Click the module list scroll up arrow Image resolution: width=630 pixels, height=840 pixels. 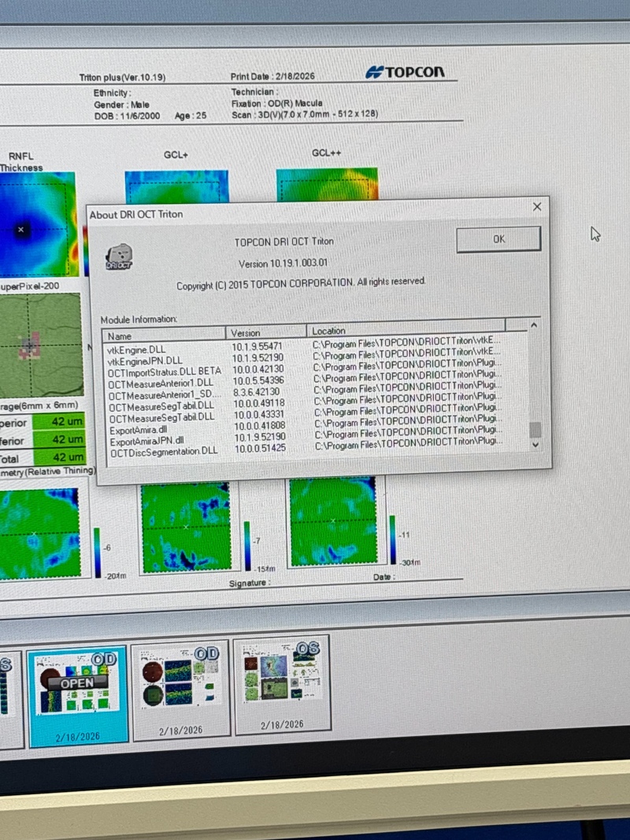(535, 325)
